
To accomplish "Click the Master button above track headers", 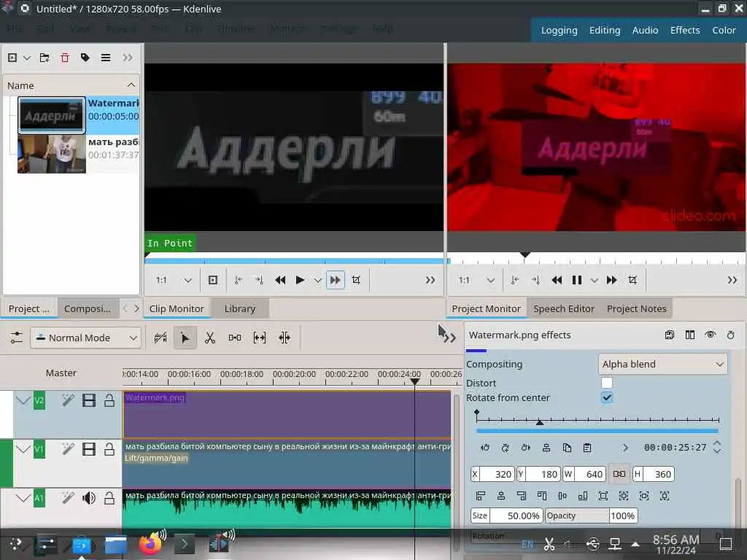I will click(61, 373).
